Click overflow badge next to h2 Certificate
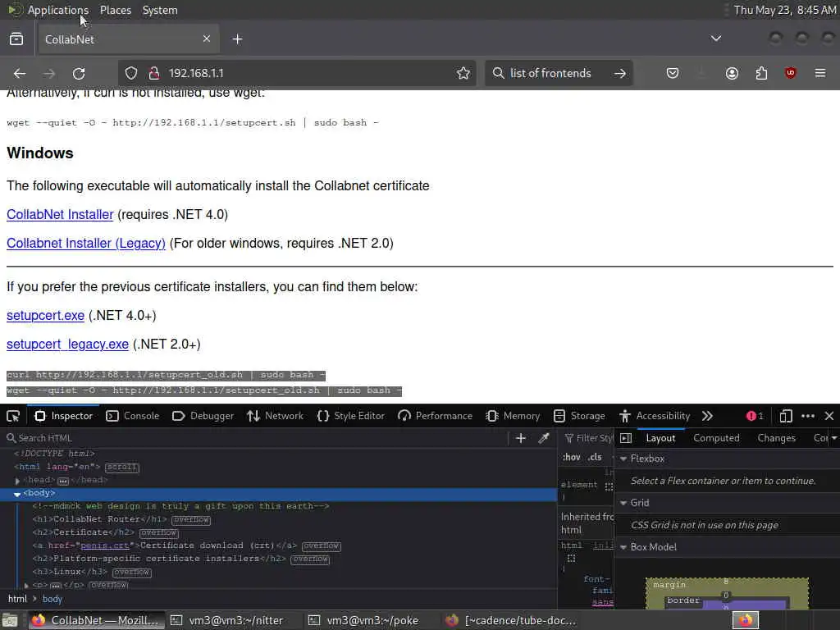The width and height of the screenshot is (840, 630). tap(158, 533)
